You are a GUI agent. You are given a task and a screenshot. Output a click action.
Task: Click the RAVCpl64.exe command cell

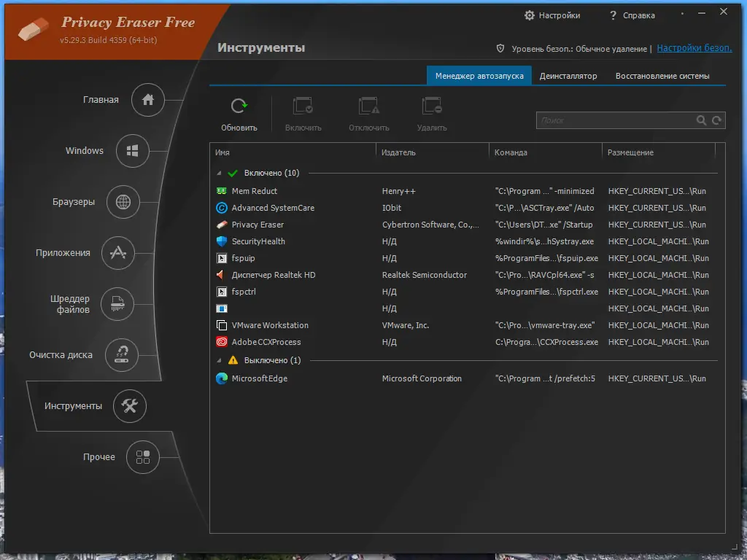[544, 275]
